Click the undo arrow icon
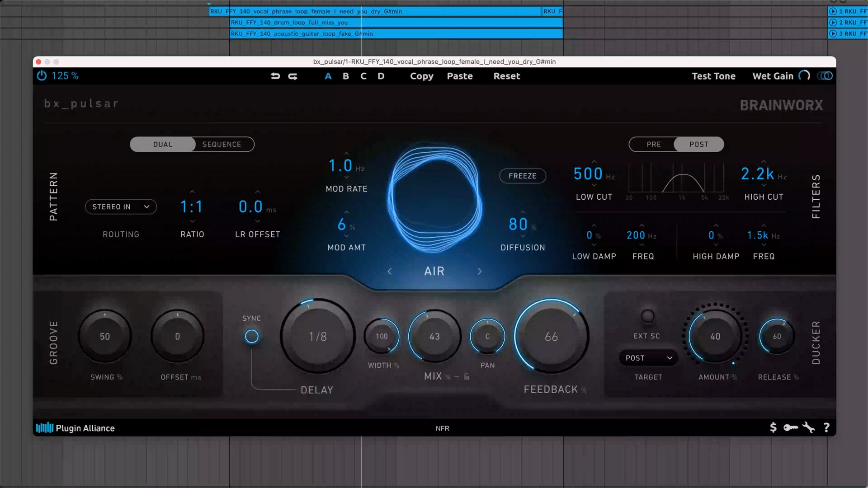This screenshot has width=868, height=488. (275, 76)
